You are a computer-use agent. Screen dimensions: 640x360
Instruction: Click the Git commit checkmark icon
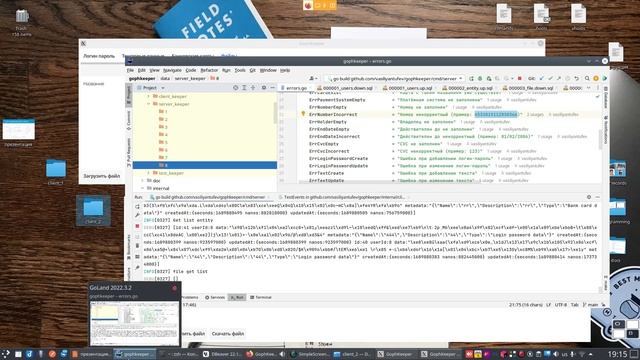550,78
